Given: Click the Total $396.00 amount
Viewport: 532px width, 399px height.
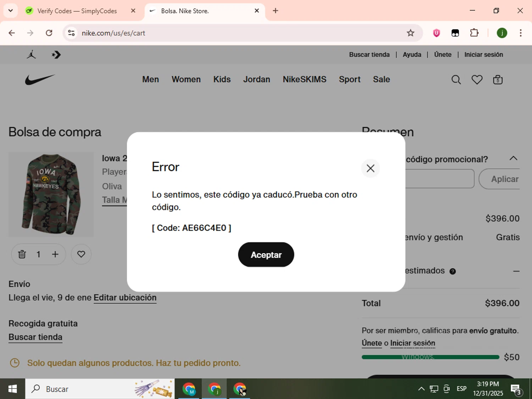Looking at the screenshot, I should (502, 303).
